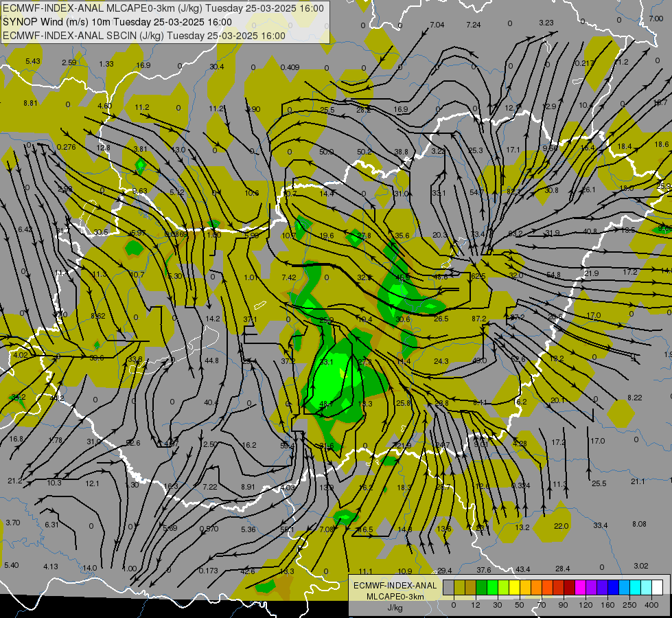
Task: Click the map value 62.5
Action: tap(478, 276)
